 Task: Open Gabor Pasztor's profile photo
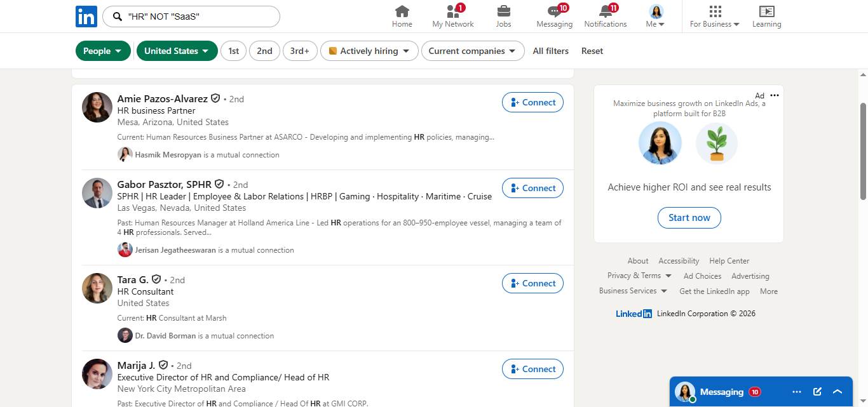tap(97, 193)
